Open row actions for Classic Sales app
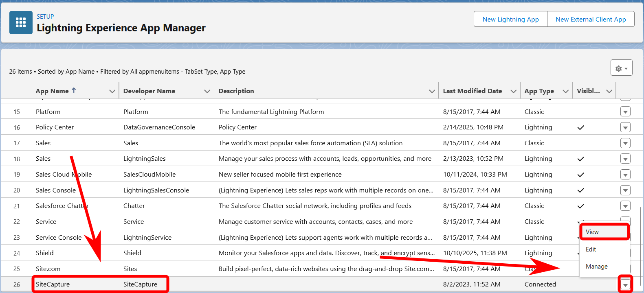The width and height of the screenshot is (644, 293). point(625,143)
